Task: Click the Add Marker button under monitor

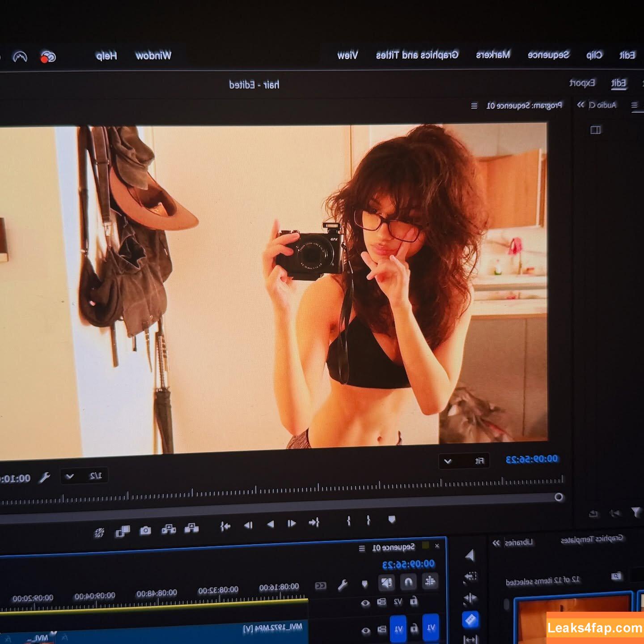Action: [392, 520]
